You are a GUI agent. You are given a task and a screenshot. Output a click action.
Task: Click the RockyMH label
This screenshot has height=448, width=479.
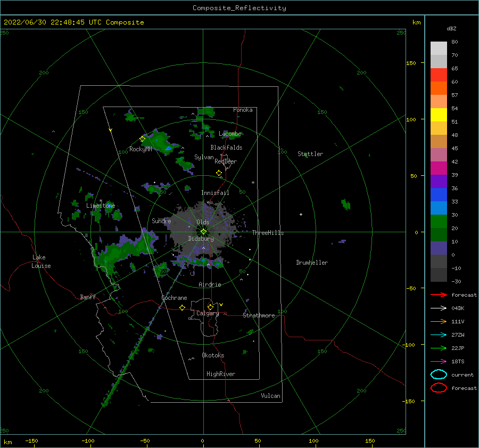141,149
